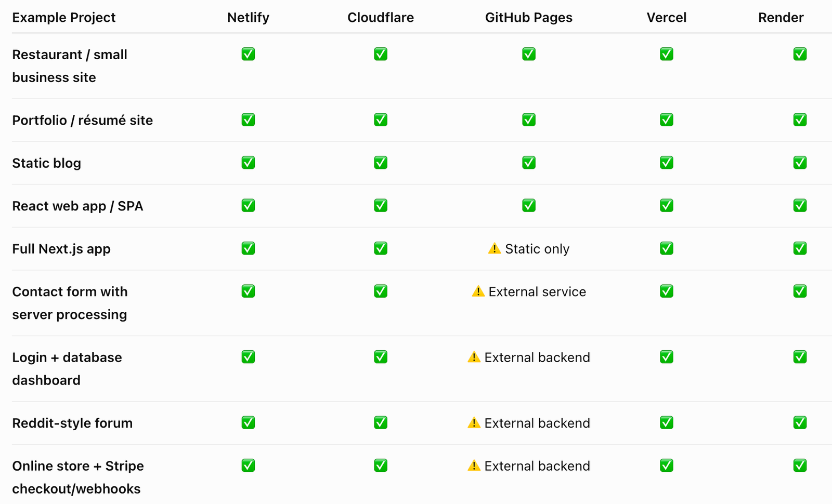The width and height of the screenshot is (832, 504).
Task: Click the Netlify checkmark for Static blog
Action: coord(248,163)
